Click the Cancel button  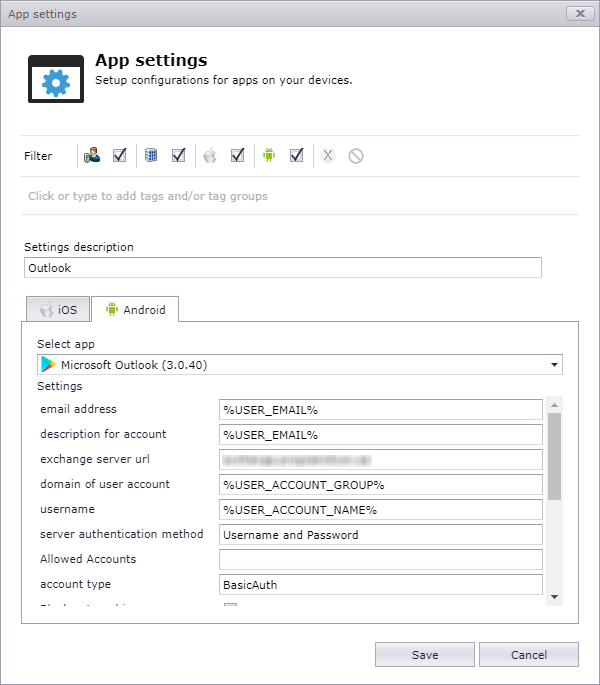529,654
